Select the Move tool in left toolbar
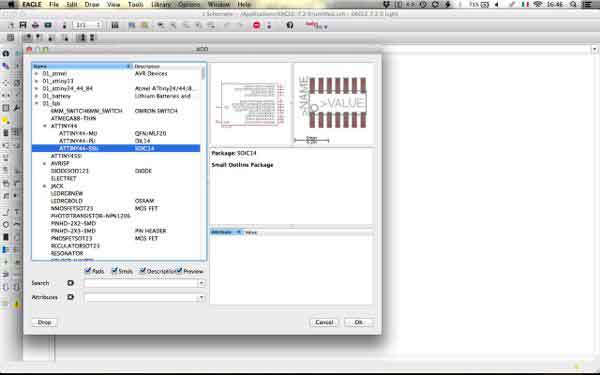This screenshot has height=375, width=600. pos(6,83)
